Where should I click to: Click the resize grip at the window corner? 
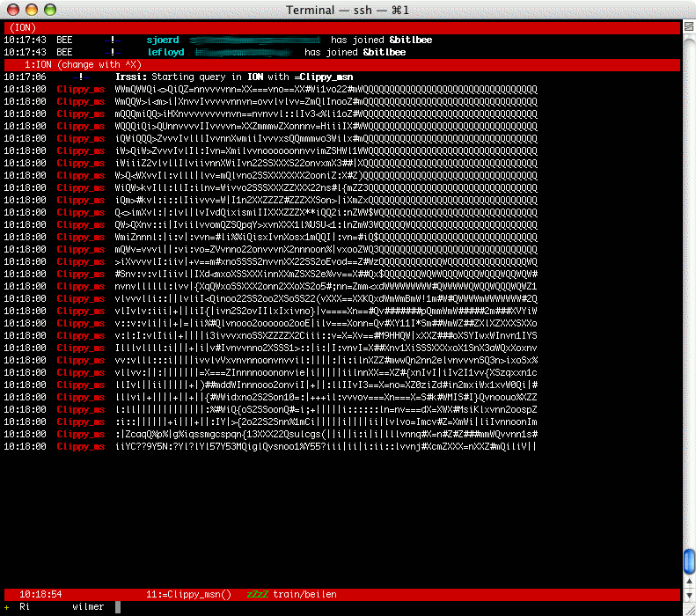click(x=689, y=610)
